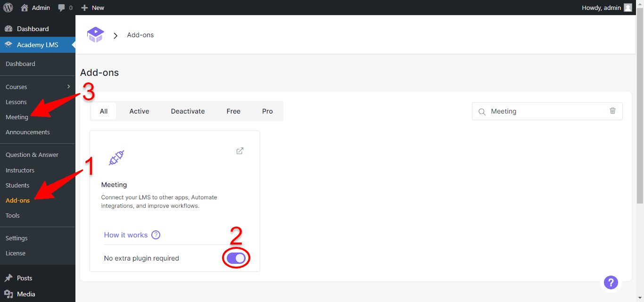Open the + New dropdown menu
The height and width of the screenshot is (302, 644).
click(x=92, y=7)
